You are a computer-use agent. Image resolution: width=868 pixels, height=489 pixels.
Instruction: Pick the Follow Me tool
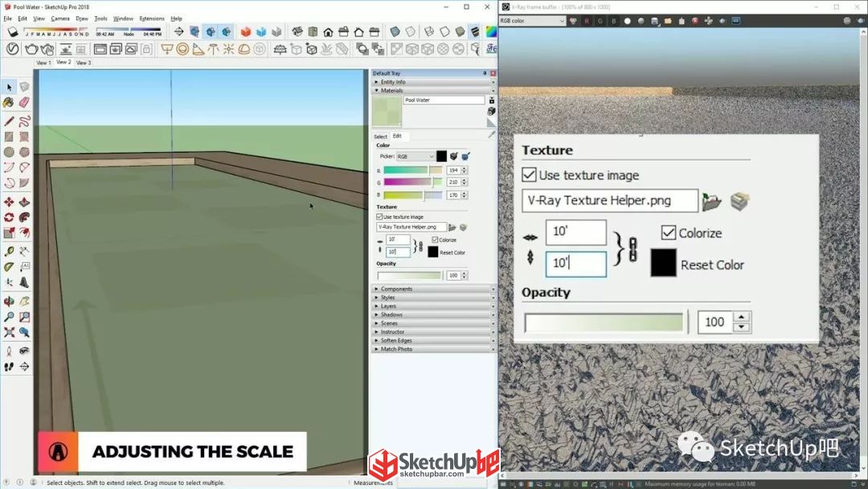coord(24,218)
